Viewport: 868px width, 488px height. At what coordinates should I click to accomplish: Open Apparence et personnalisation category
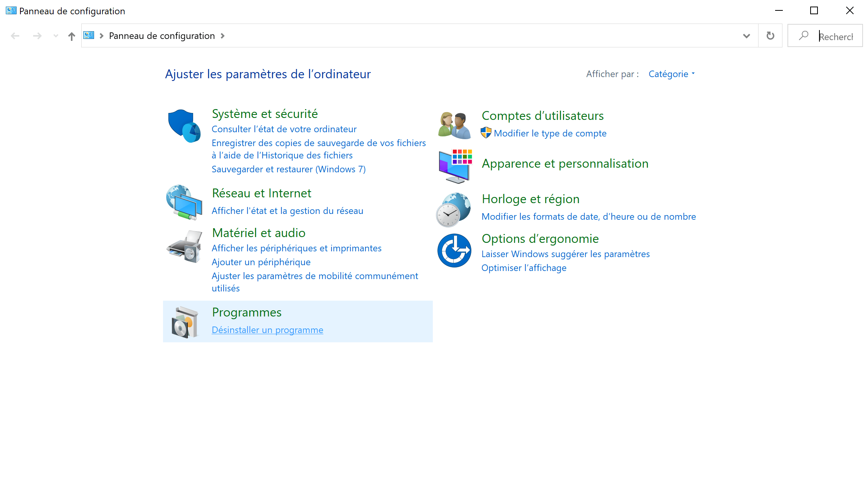coord(565,163)
